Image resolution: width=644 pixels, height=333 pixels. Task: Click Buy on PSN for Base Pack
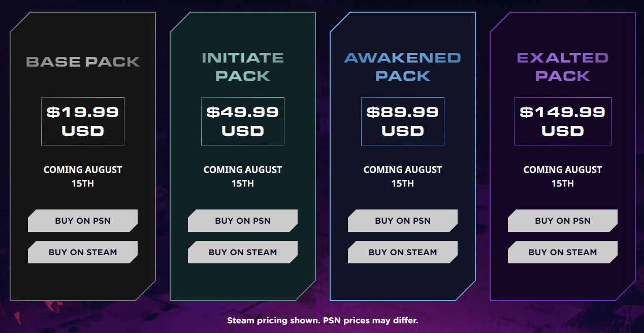83,221
